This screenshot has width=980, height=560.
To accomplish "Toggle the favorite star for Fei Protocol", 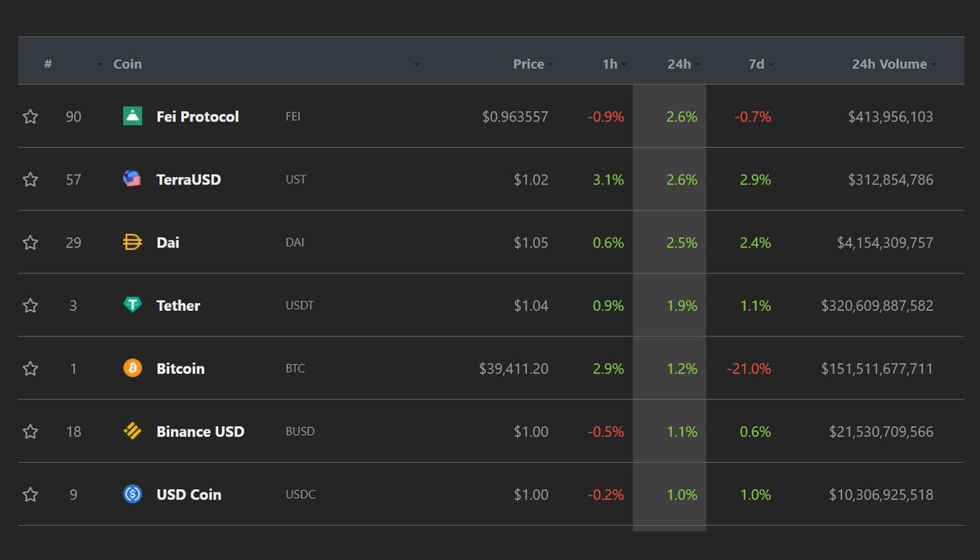I will [30, 116].
